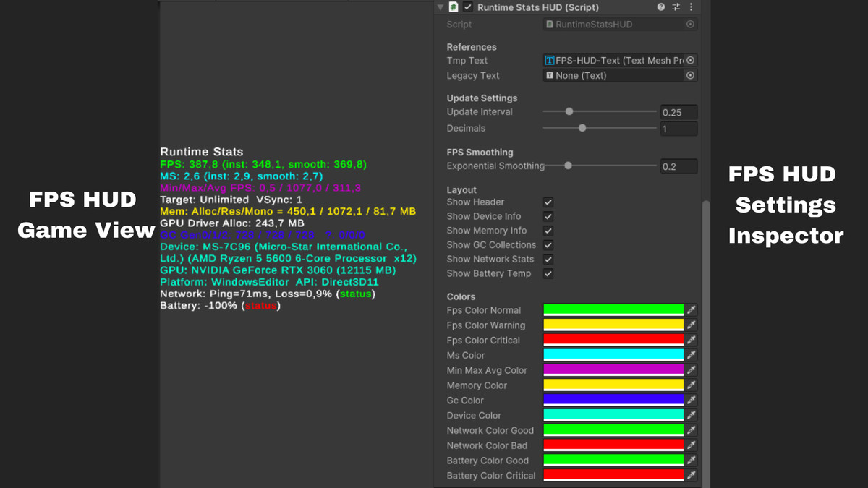868x488 pixels.
Task: Use the eyedropper beside Battery Color Critical
Action: [691, 475]
